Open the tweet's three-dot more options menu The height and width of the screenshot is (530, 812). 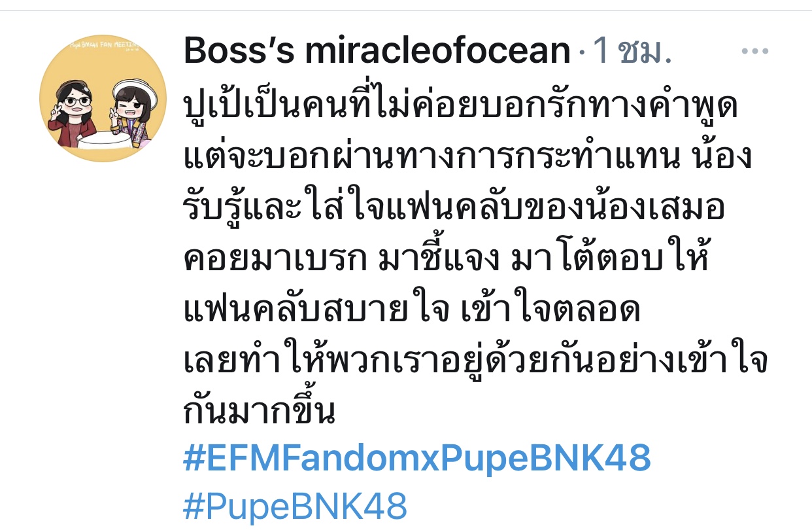point(754,52)
